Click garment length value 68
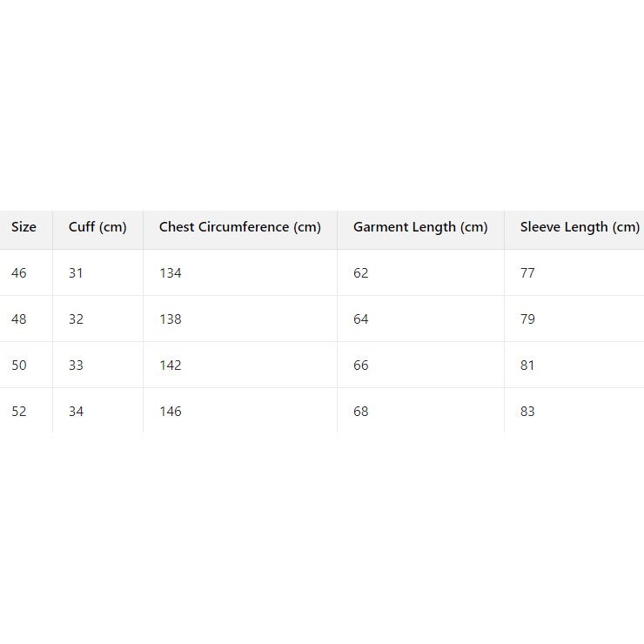Viewport: 644px width, 644px height. coord(361,412)
